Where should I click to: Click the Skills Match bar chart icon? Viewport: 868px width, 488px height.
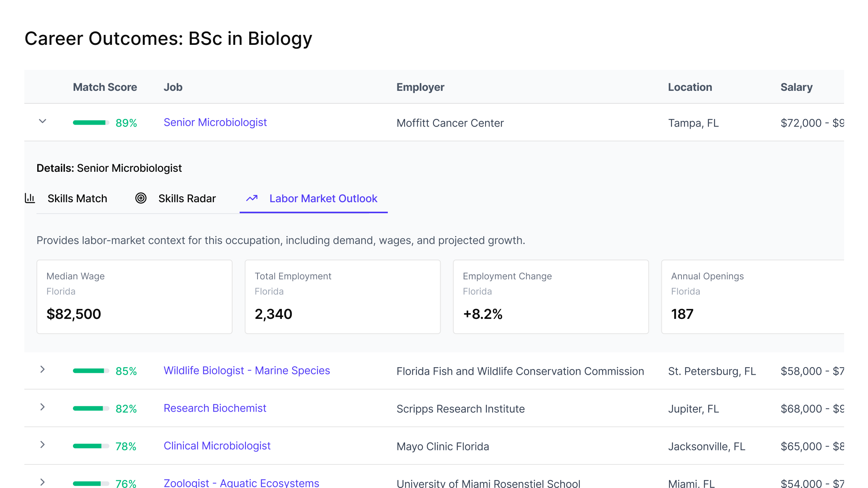pos(30,198)
